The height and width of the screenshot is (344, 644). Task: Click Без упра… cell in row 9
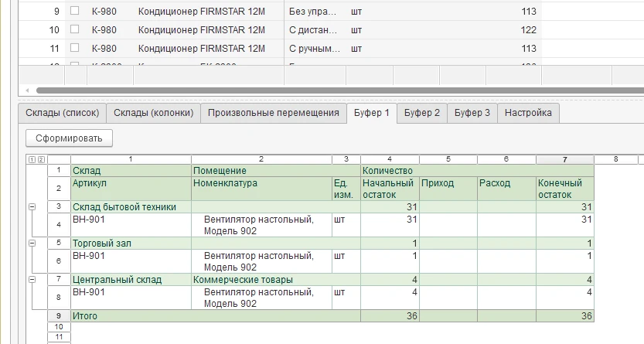(312, 12)
